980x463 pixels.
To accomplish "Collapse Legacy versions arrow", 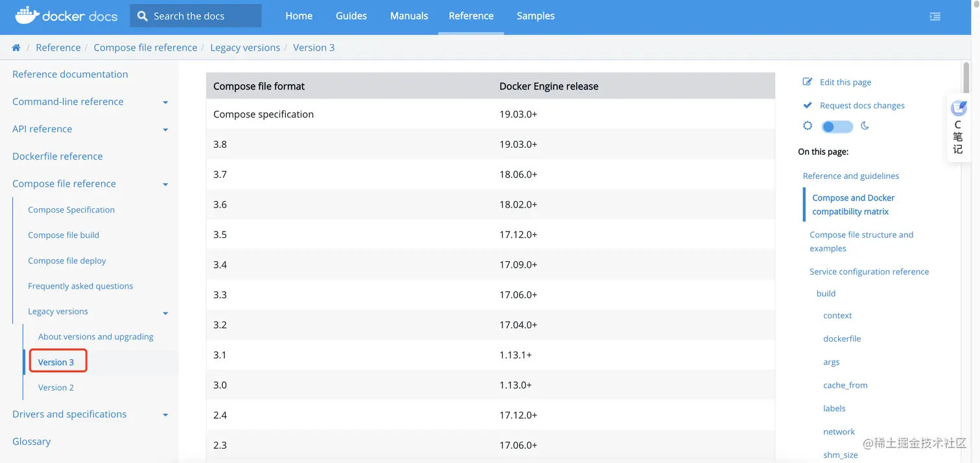I will point(165,313).
